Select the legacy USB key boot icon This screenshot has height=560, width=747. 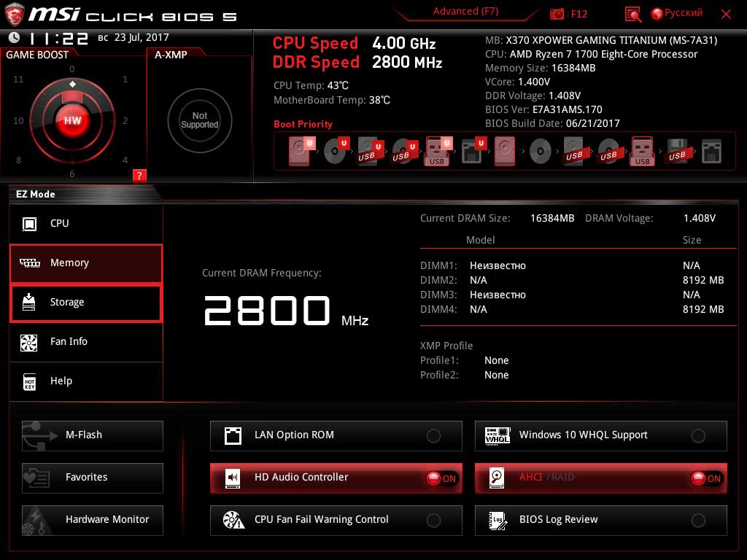point(642,152)
